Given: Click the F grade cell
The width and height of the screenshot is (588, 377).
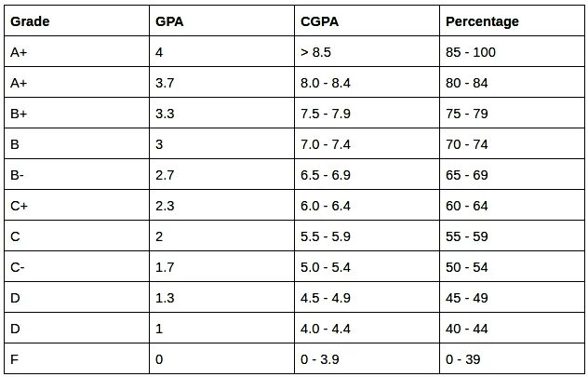Looking at the screenshot, I should pos(77,359).
